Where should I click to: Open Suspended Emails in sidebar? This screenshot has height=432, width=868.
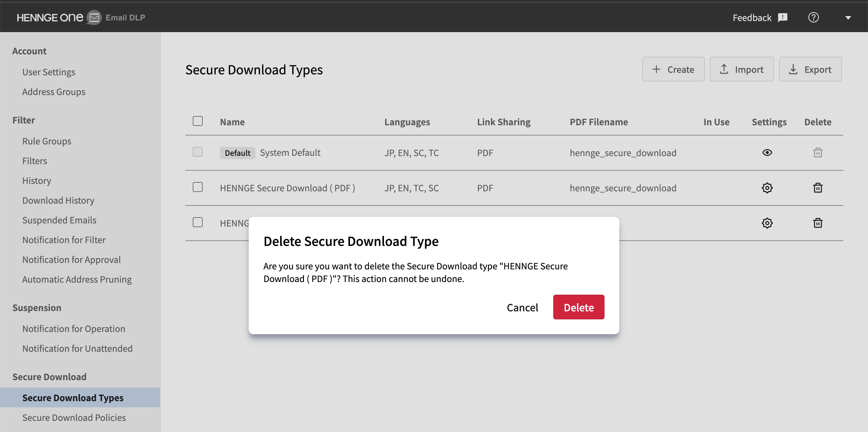59,220
